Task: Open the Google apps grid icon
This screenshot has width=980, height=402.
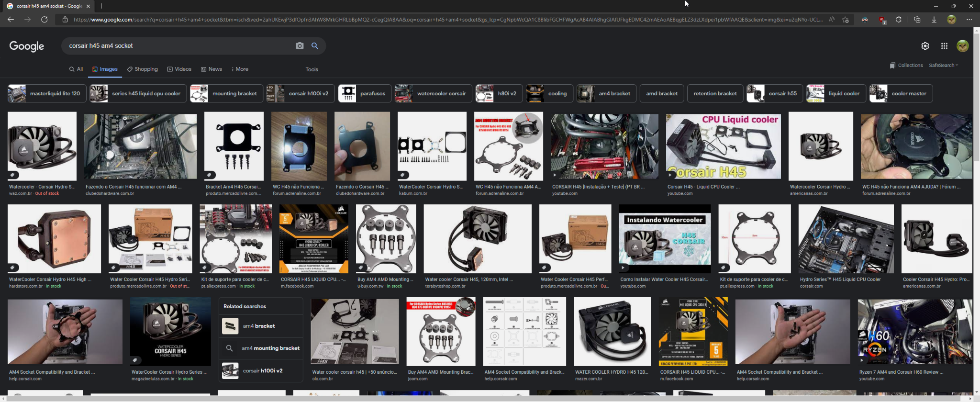Action: 944,46
